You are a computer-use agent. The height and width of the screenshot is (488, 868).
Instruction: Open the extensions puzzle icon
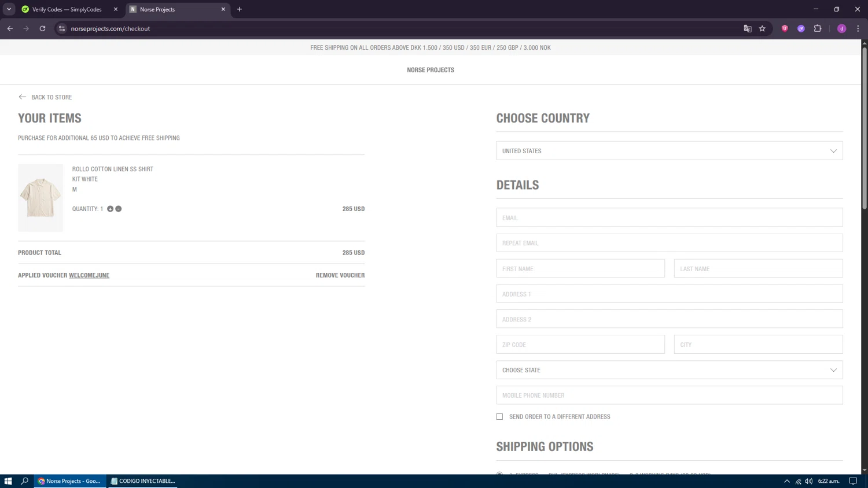click(x=818, y=28)
